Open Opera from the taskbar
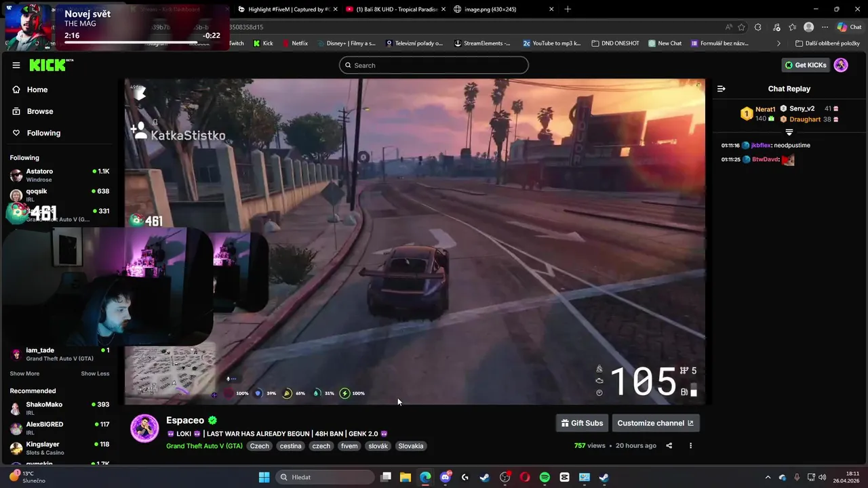This screenshot has height=488, width=868. pos(525,477)
